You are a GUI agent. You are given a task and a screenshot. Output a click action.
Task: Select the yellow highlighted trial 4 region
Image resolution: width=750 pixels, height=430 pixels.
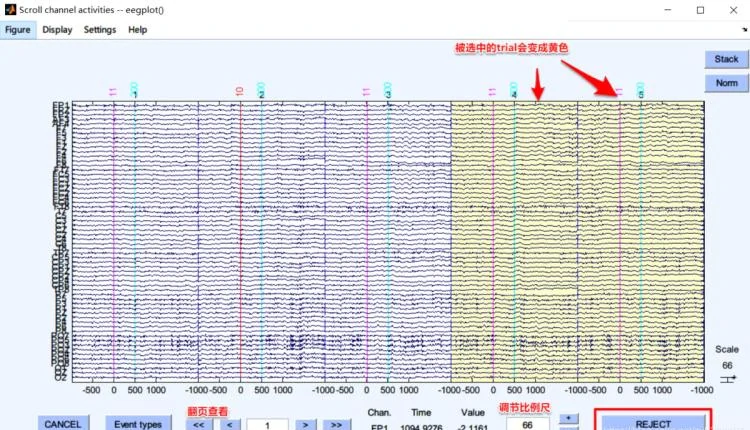click(x=513, y=240)
